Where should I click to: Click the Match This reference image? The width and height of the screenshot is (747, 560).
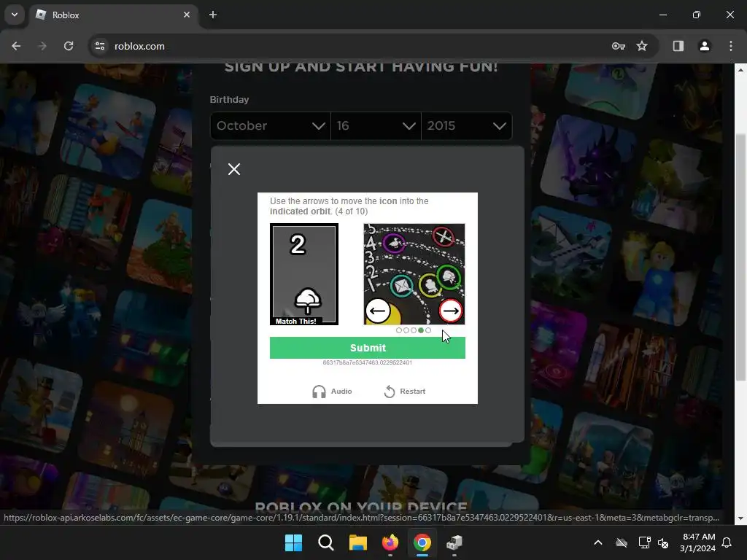(304, 274)
